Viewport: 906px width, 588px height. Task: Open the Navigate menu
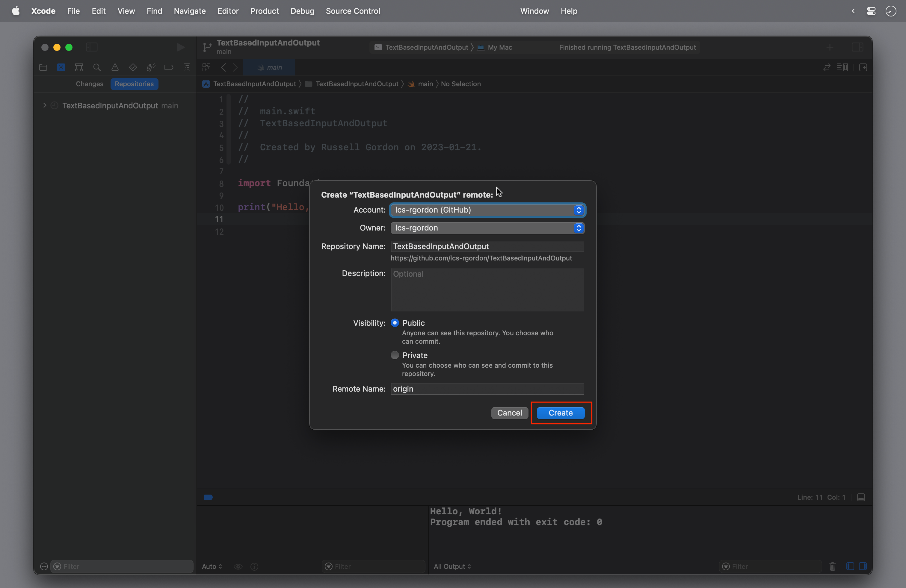click(190, 11)
